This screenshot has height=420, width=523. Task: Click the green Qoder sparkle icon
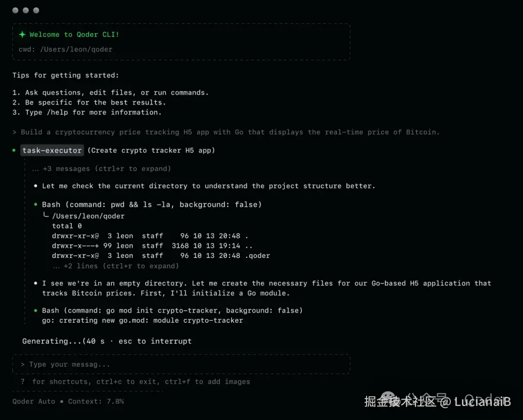pyautogui.click(x=22, y=34)
